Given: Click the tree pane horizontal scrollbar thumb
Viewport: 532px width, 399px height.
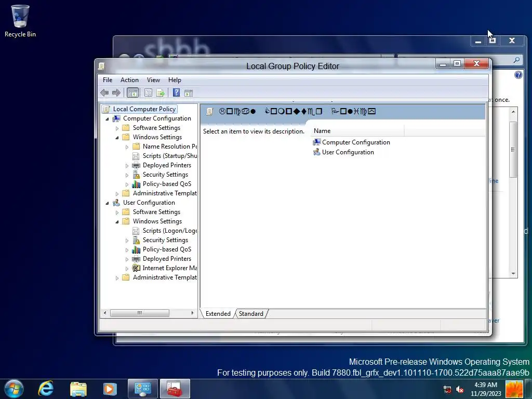Looking at the screenshot, I should point(139,313).
